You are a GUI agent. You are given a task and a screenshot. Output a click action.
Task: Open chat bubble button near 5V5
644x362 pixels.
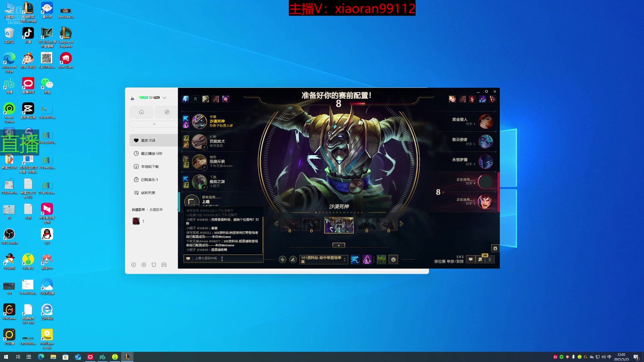point(471,259)
